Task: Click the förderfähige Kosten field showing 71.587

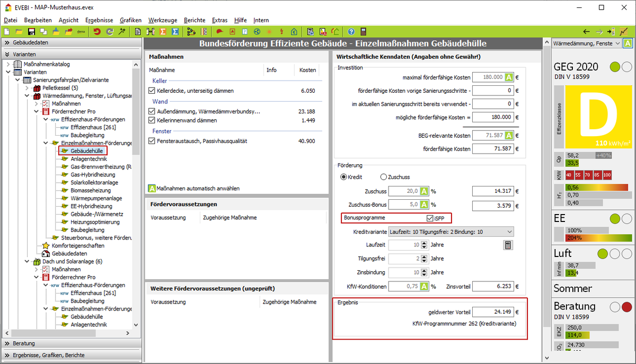Action: point(493,149)
